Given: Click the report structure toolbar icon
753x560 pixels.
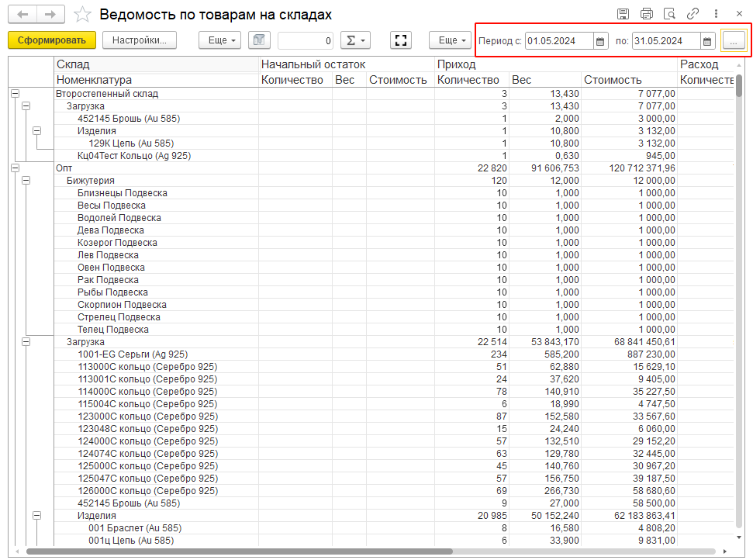Looking at the screenshot, I should point(259,40).
